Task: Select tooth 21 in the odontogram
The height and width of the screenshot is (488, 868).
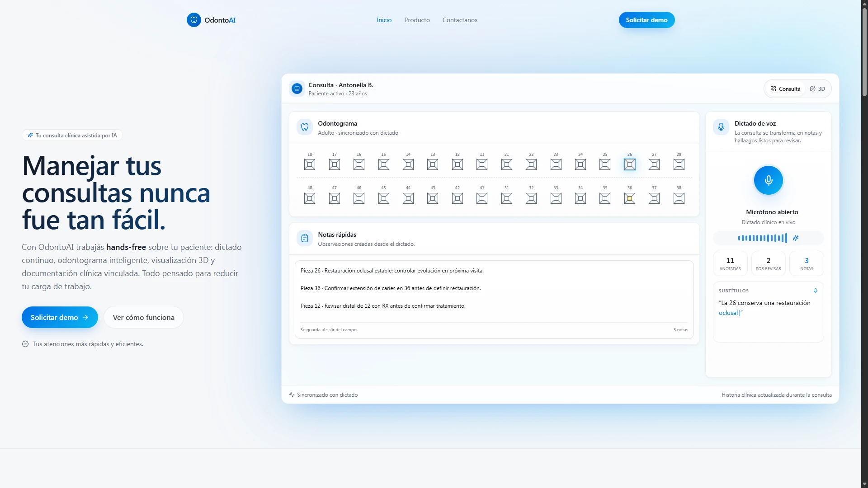Action: (x=507, y=164)
